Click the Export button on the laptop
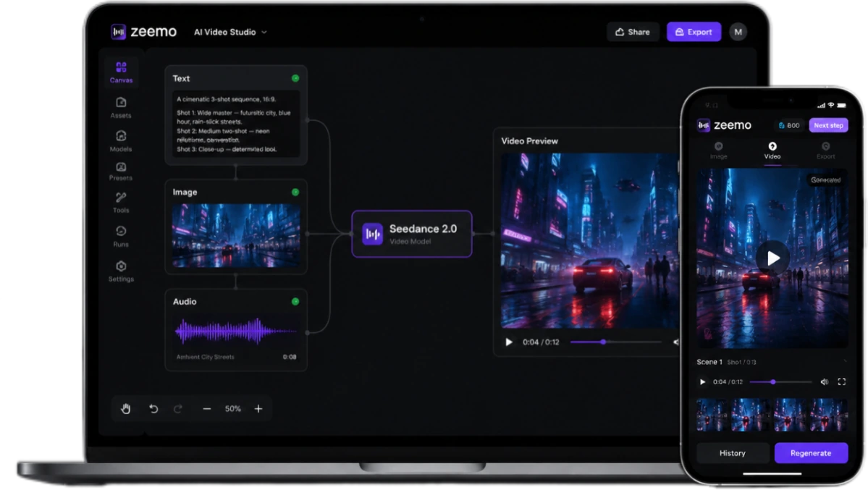Viewport: 868px width, 490px height. click(694, 32)
